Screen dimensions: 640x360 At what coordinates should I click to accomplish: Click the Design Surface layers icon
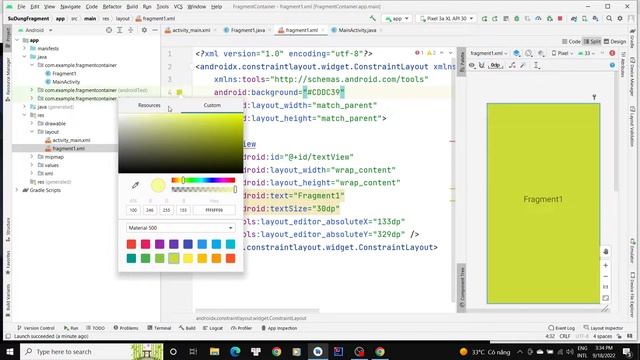pos(517,53)
